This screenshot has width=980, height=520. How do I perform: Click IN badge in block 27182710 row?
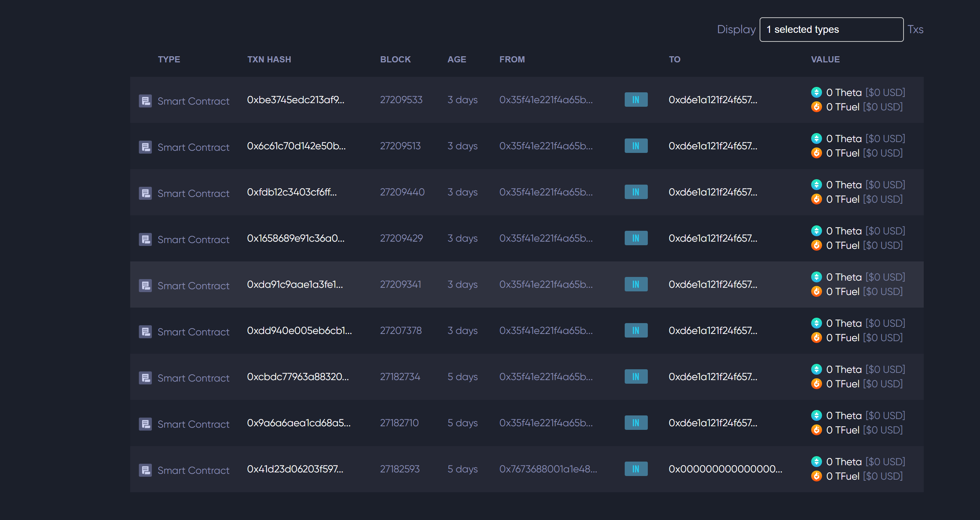click(636, 423)
